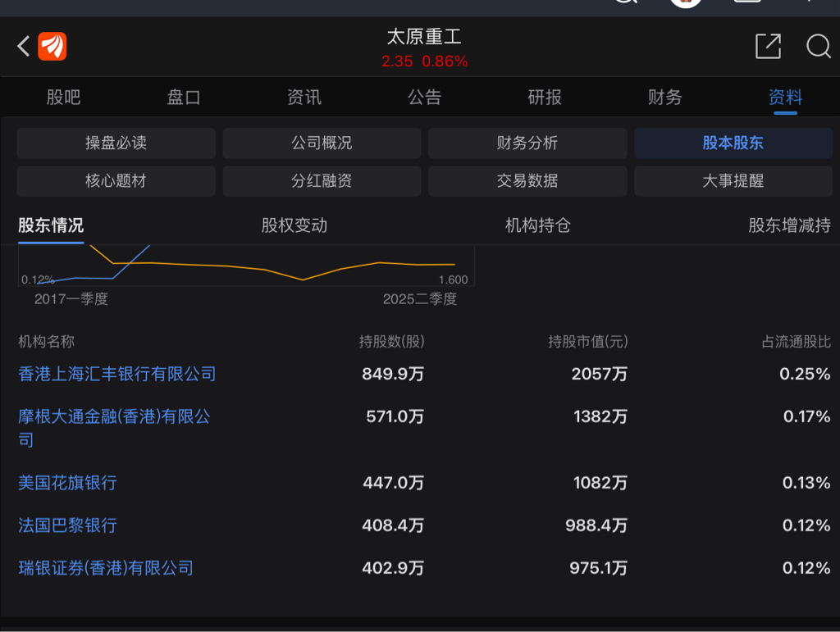The width and height of the screenshot is (840, 632).
Task: Open 大事提醒 section
Action: 733,181
